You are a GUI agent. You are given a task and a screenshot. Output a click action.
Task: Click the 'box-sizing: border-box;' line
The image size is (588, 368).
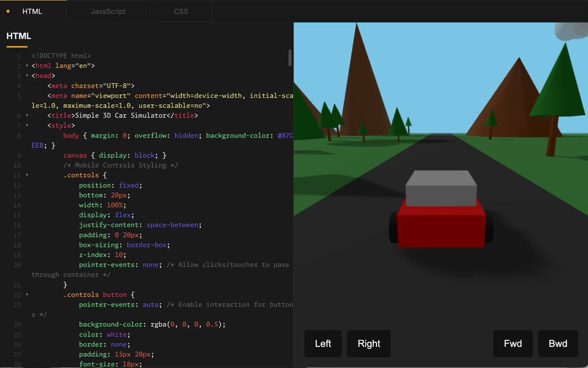point(125,245)
